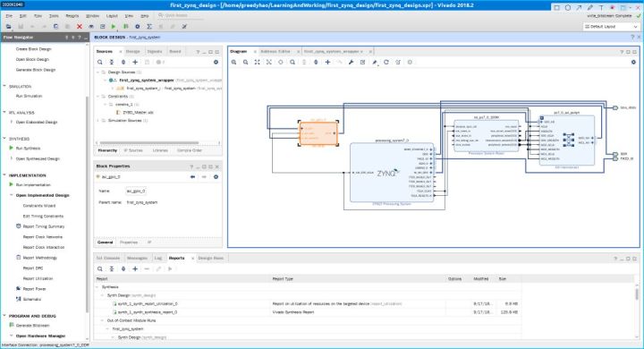Open Block Properties settings gear

tap(216, 177)
